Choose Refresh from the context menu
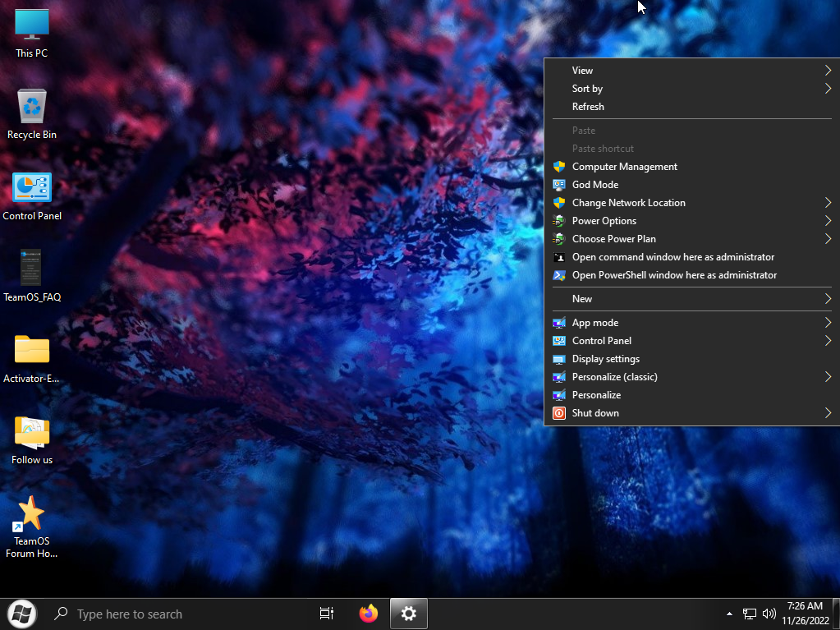Screen dimensions: 840x630 588,107
